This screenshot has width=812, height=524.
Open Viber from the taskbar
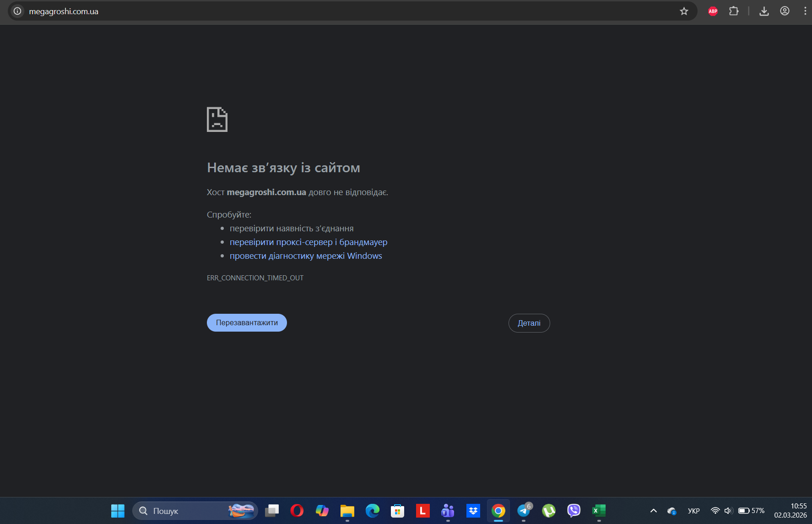pos(574,511)
